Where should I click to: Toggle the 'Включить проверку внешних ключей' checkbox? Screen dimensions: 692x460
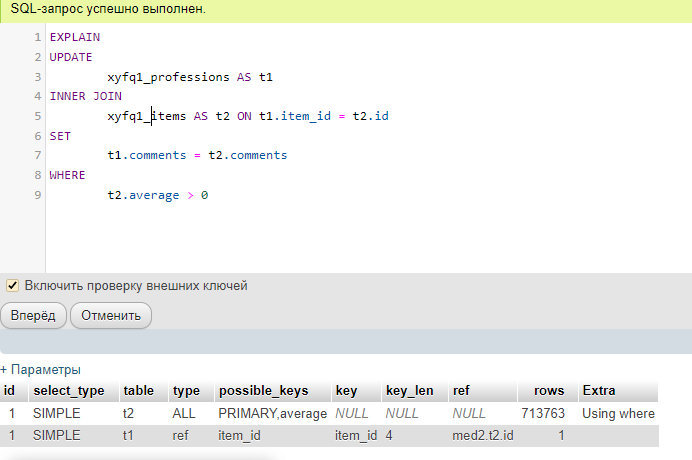coord(13,285)
